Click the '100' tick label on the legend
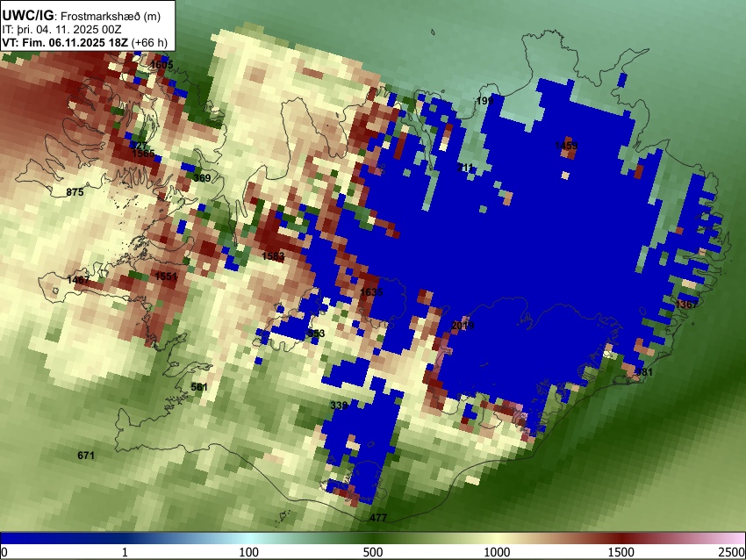This screenshot has width=746, height=560. coord(248,552)
